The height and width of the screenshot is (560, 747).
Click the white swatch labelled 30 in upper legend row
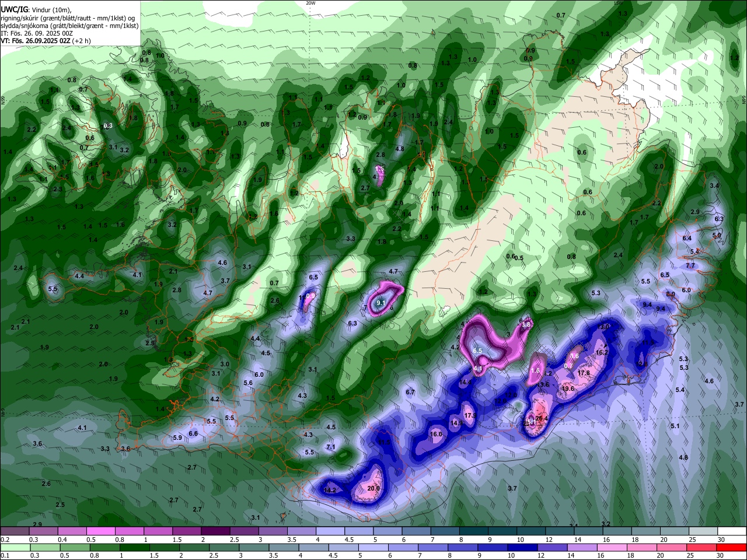732,531
